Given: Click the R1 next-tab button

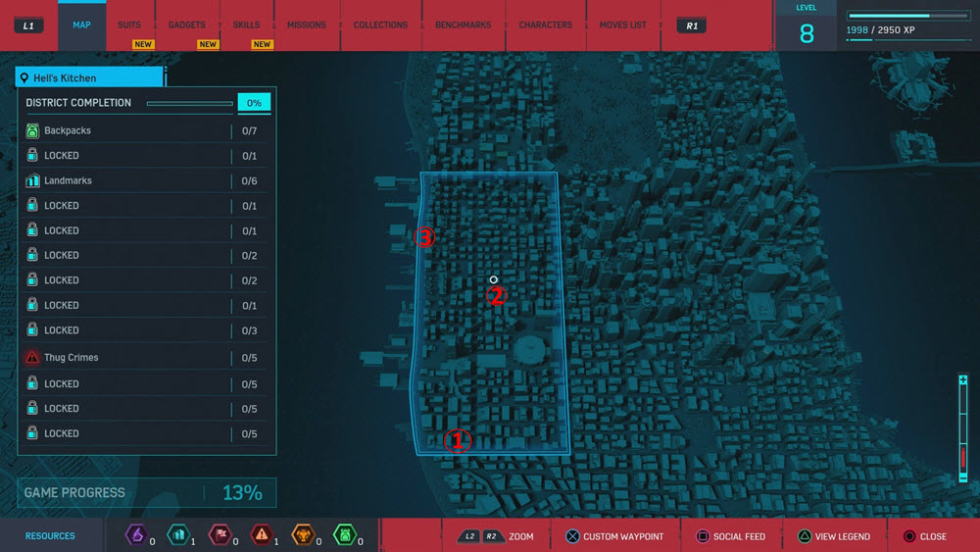Looking at the screenshot, I should 691,25.
